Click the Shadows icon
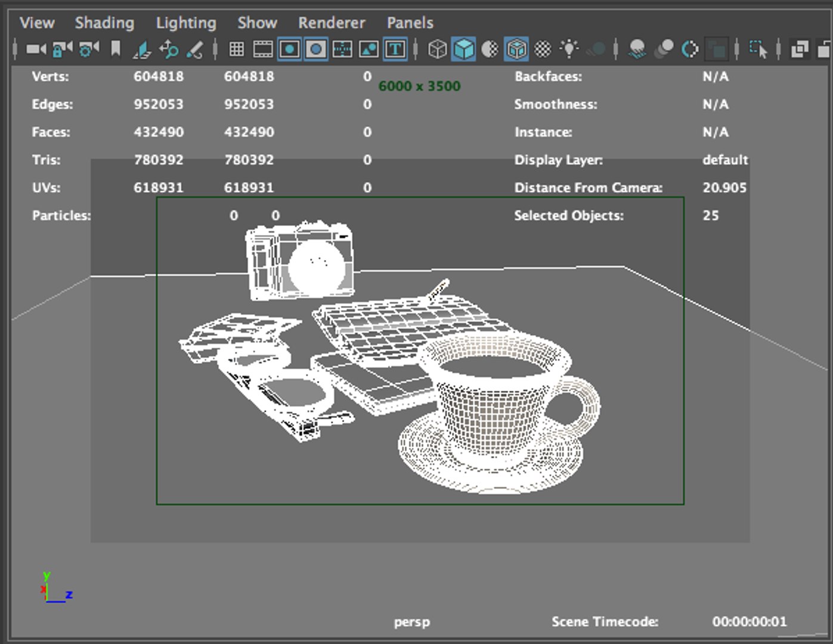 tap(596, 49)
